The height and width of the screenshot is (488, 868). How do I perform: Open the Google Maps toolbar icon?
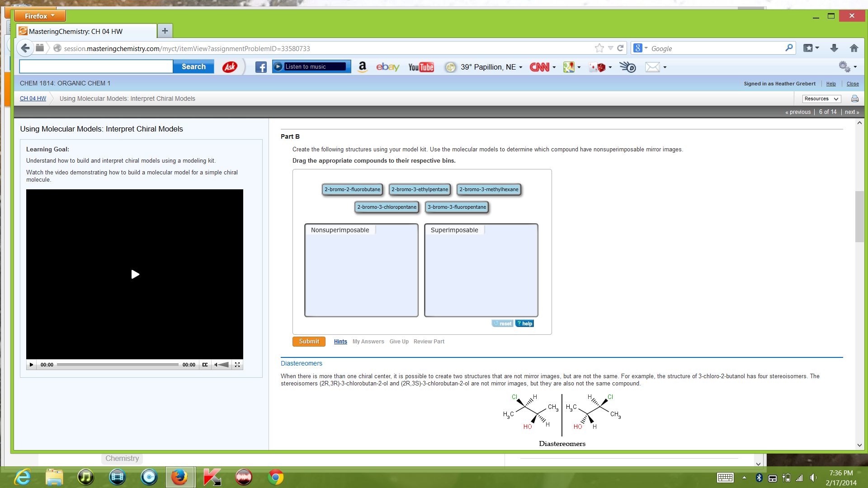569,67
